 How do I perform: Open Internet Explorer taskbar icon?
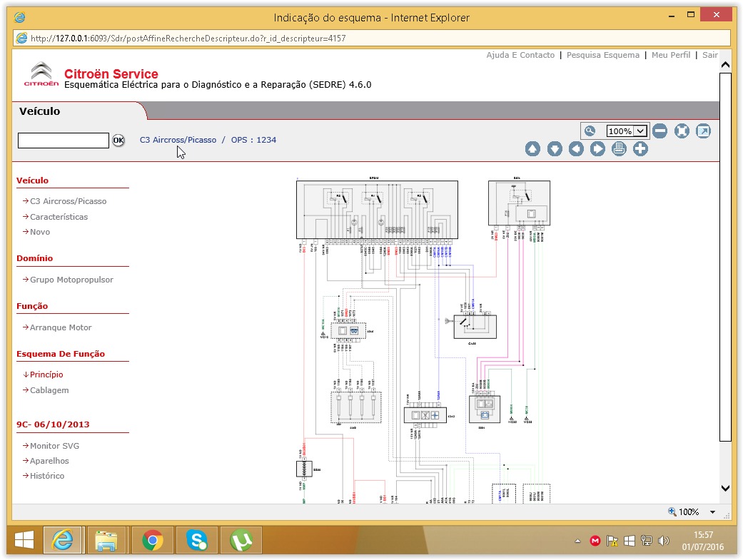click(x=63, y=540)
